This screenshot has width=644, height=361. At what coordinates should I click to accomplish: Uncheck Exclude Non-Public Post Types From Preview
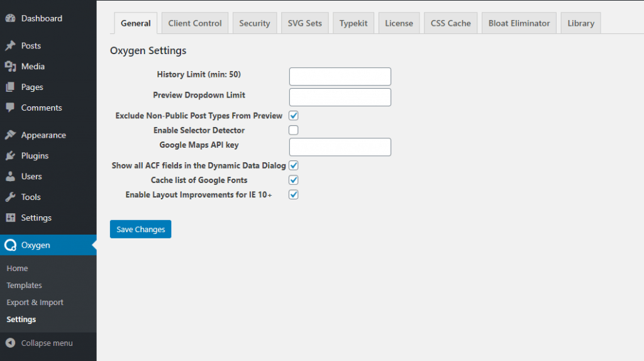[x=294, y=116]
